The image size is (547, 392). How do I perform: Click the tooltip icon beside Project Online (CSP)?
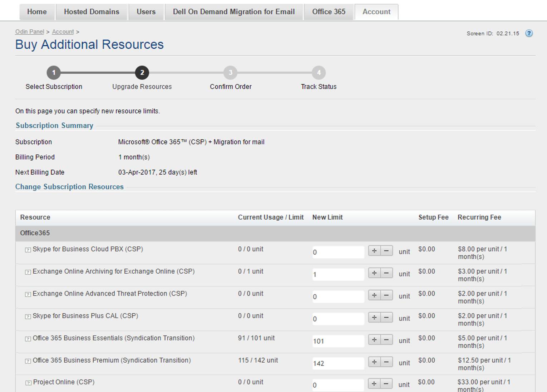[x=28, y=383]
